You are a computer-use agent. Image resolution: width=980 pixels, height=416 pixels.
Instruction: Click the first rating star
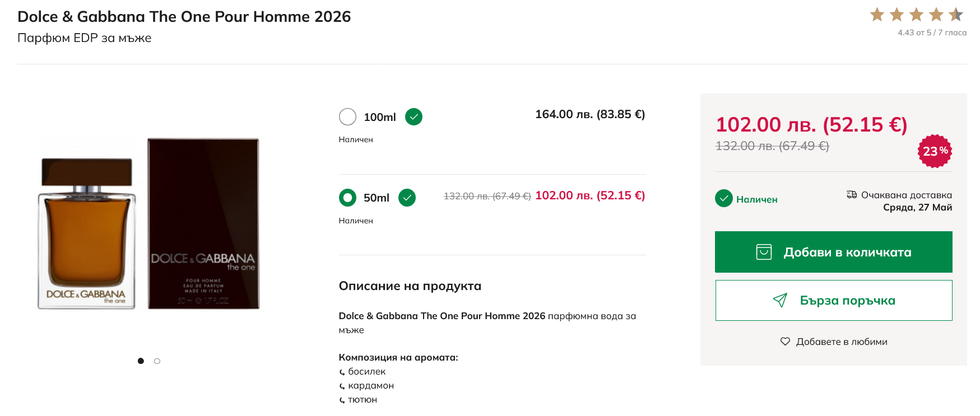tap(877, 15)
